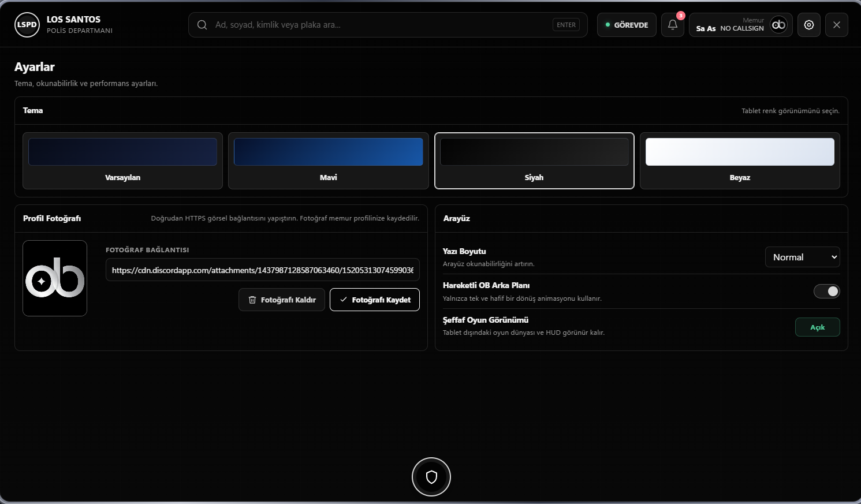Image resolution: width=861 pixels, height=504 pixels.
Task: Click the trash icon on Fotoğrafı Kaldır
Action: coord(252,300)
